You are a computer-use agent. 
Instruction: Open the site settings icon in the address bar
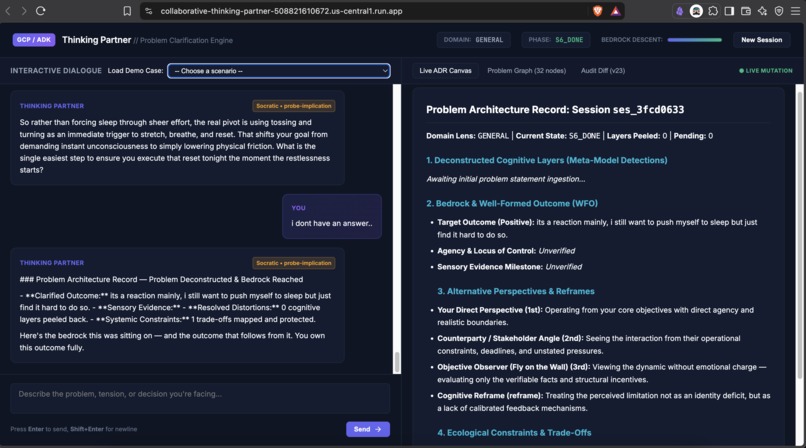pos(149,11)
